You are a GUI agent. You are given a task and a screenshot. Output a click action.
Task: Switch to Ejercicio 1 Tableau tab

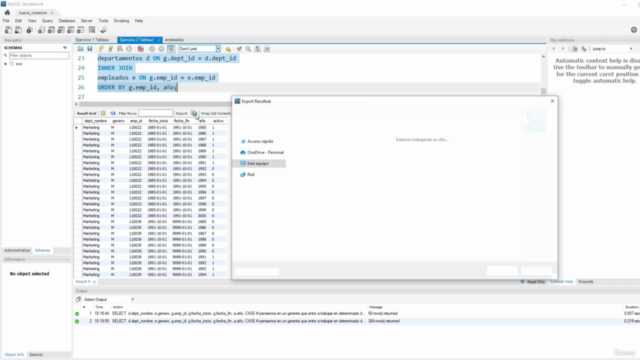click(x=93, y=40)
